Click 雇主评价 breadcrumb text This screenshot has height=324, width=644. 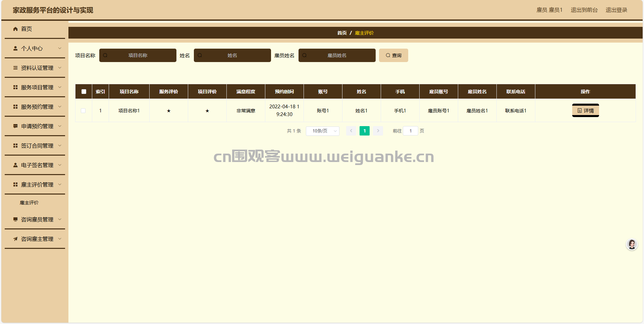(x=364, y=33)
